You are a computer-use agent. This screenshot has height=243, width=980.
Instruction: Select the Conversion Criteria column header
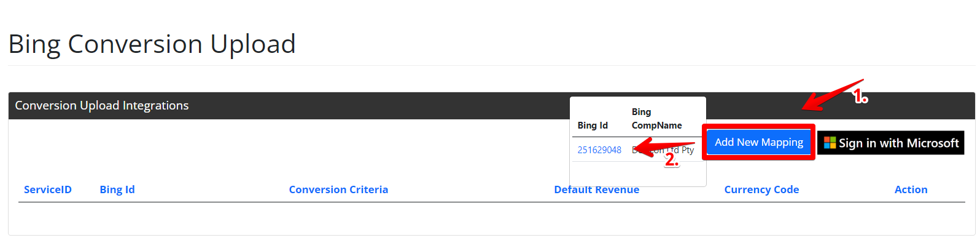[x=338, y=189]
